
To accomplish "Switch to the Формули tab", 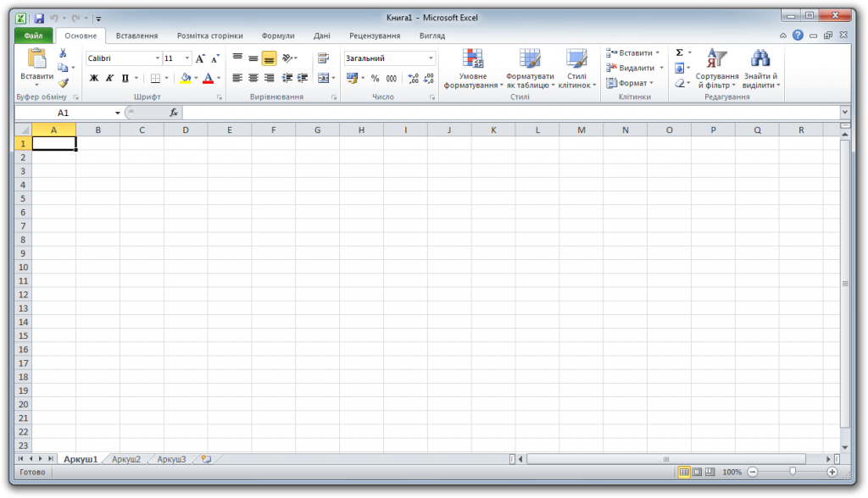I will (278, 36).
